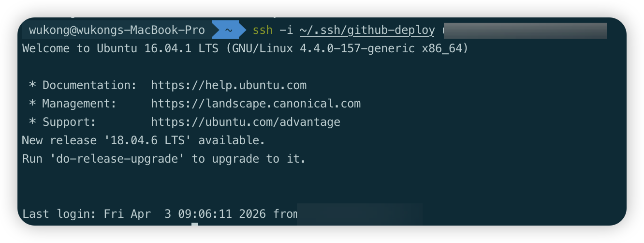Click the ssh command word
Screen dimensions: 644x243
pyautogui.click(x=263, y=30)
